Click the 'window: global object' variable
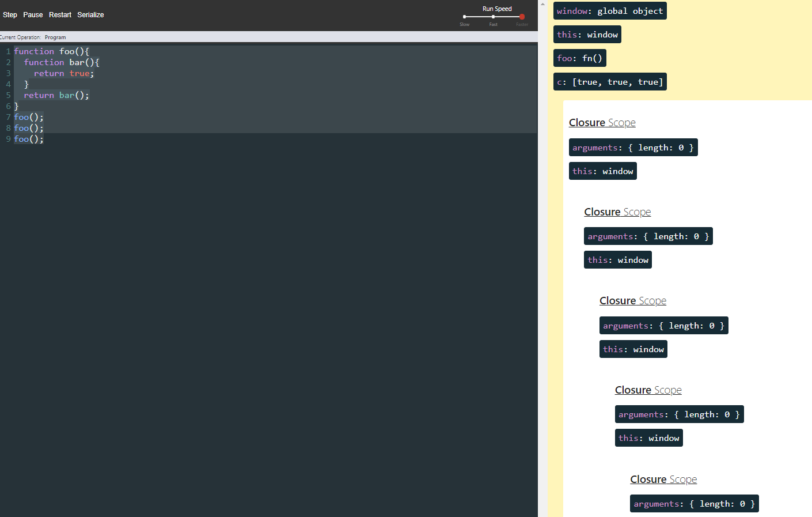Image resolution: width=812 pixels, height=517 pixels. [610, 11]
